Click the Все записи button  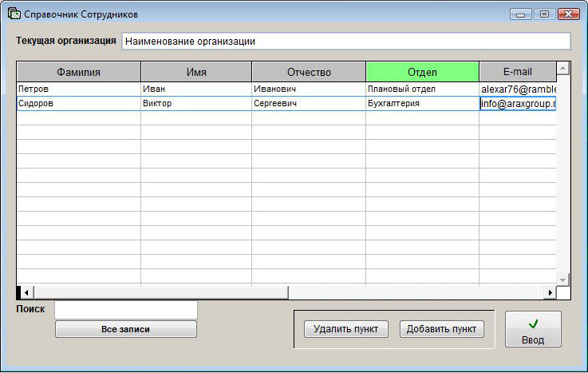125,329
